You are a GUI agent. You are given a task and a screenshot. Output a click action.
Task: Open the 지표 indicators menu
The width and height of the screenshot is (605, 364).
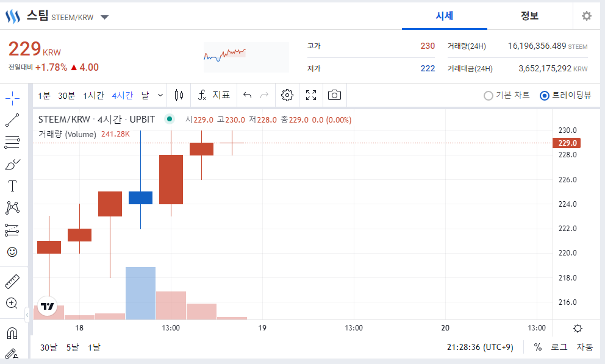click(213, 95)
